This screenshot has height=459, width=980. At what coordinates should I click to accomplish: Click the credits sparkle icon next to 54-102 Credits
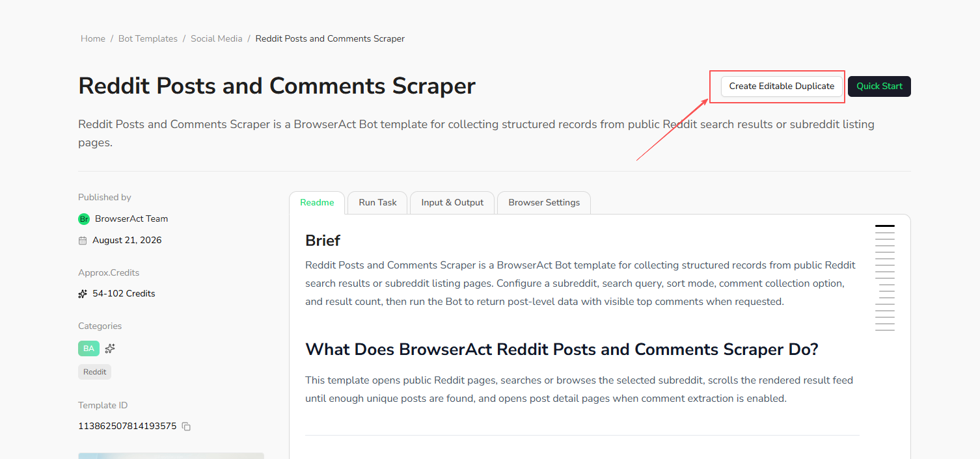click(83, 294)
